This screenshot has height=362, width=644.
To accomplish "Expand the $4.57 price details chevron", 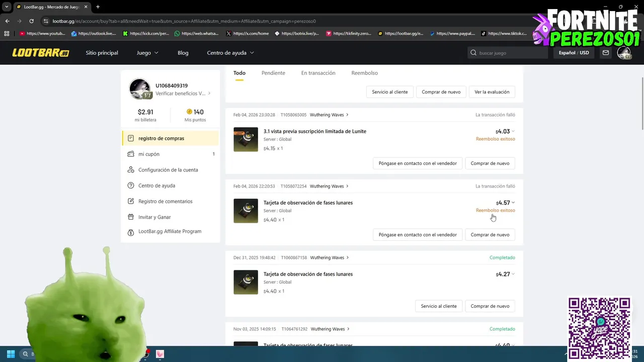I will tap(513, 203).
